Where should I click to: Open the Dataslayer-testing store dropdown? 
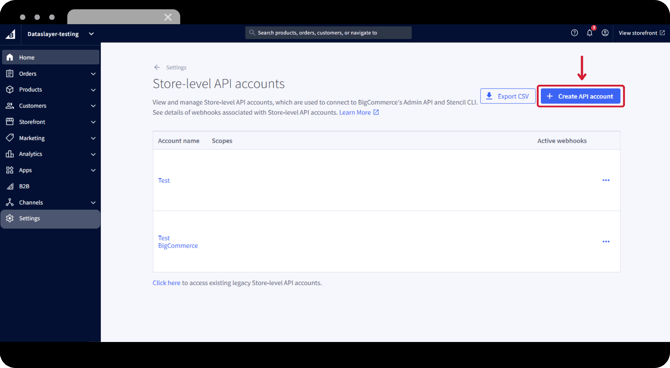click(x=61, y=34)
